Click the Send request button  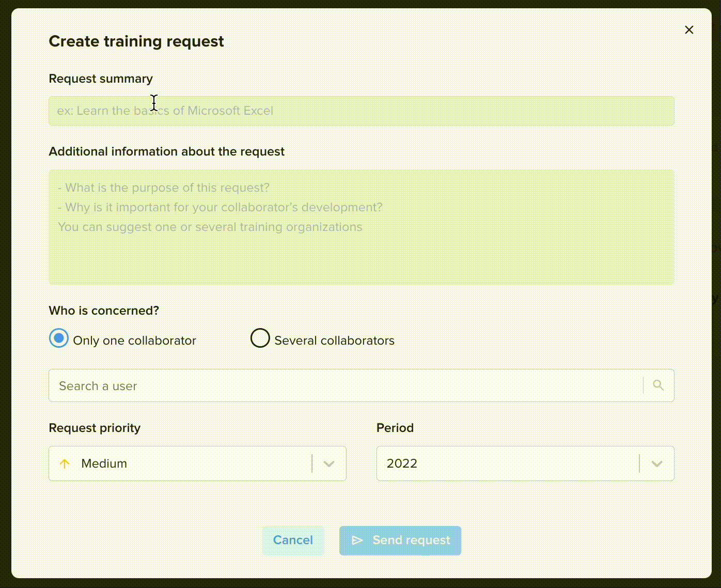400,540
